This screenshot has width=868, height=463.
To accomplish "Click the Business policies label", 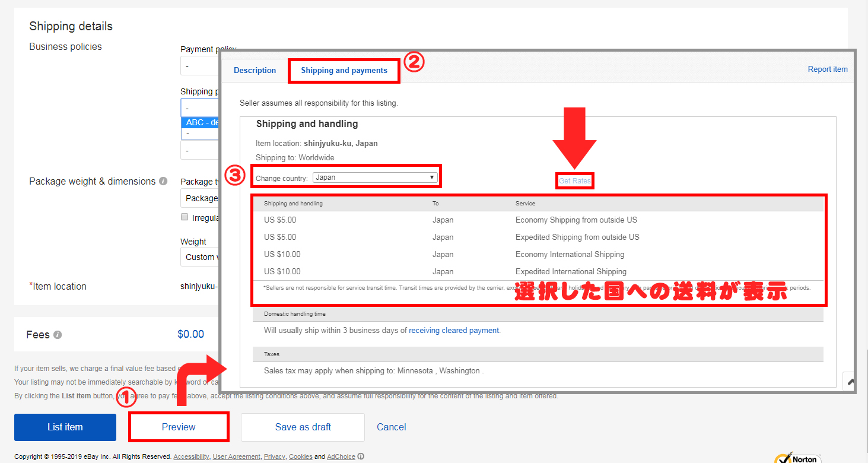I will pyautogui.click(x=65, y=47).
